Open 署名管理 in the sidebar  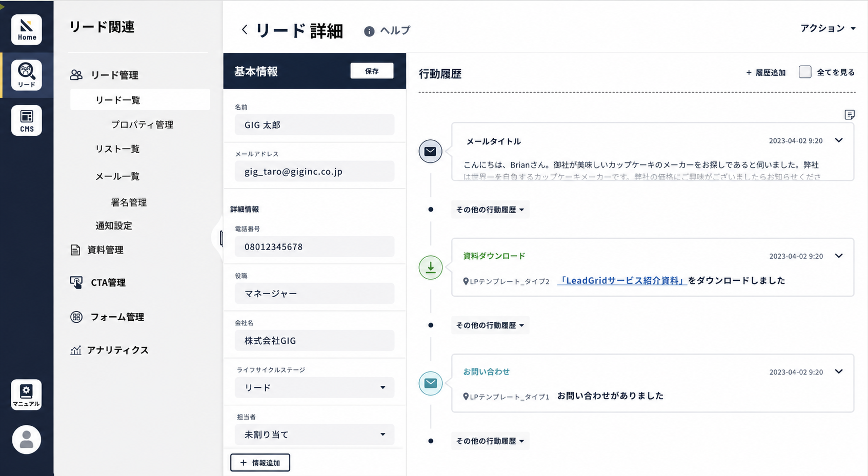[129, 202]
